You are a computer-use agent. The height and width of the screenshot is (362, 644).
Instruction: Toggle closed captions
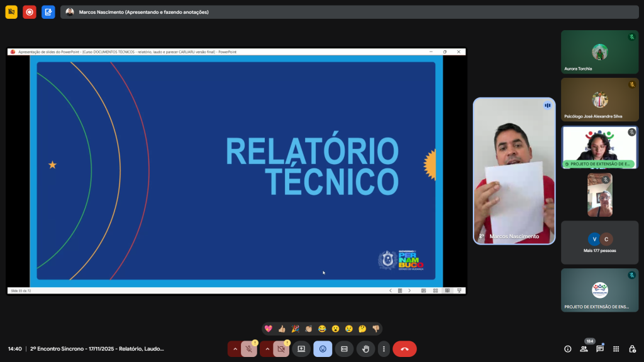(344, 349)
